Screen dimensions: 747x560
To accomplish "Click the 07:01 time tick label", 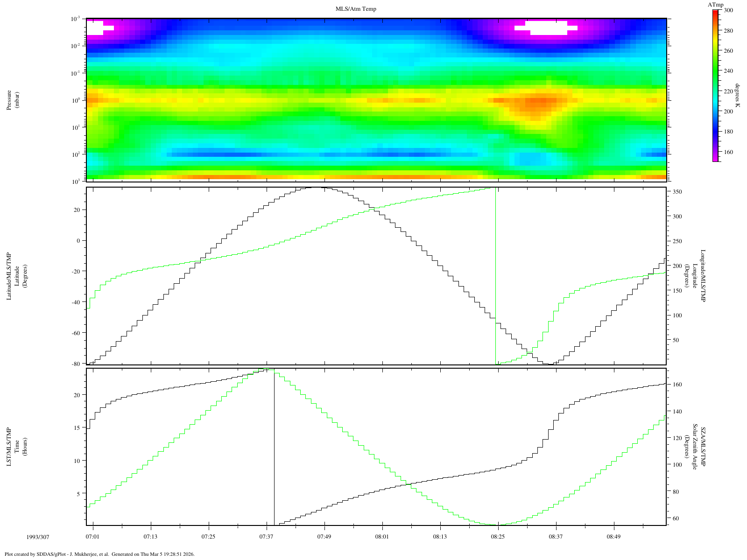I will tap(92, 537).
